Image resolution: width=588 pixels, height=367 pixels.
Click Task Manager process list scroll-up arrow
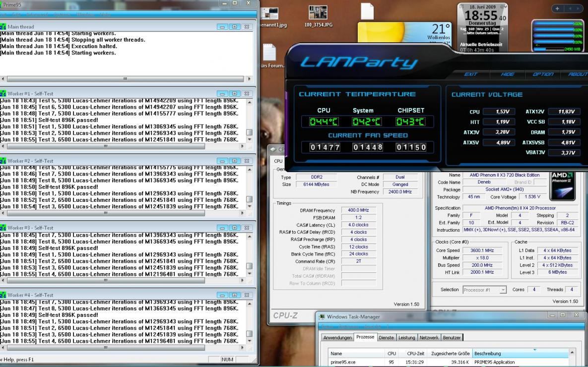pos(572,353)
